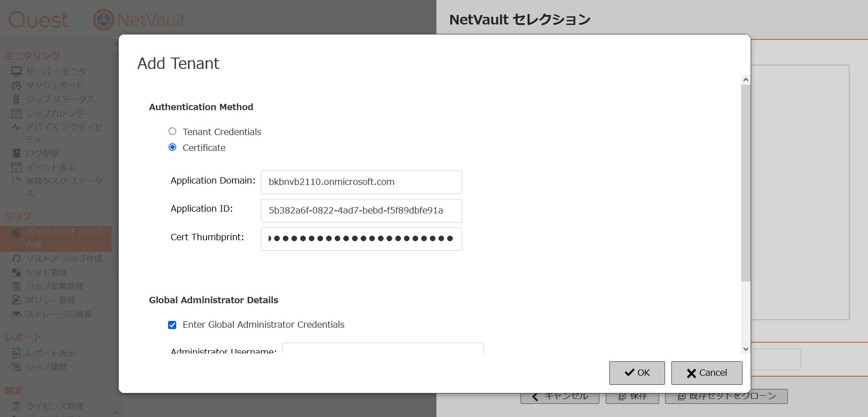Open イベント表示 checkbox-calendar icon
Viewport: 868px width, 417px height.
click(16, 167)
